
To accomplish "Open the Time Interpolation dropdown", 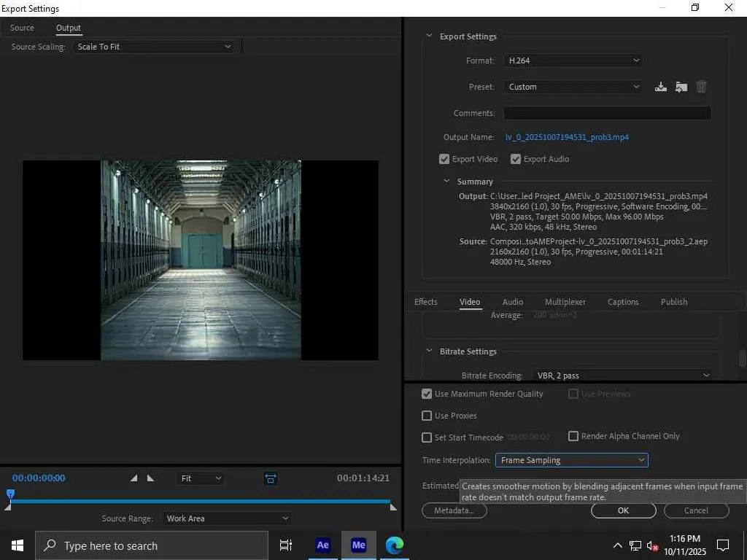I will 571,460.
